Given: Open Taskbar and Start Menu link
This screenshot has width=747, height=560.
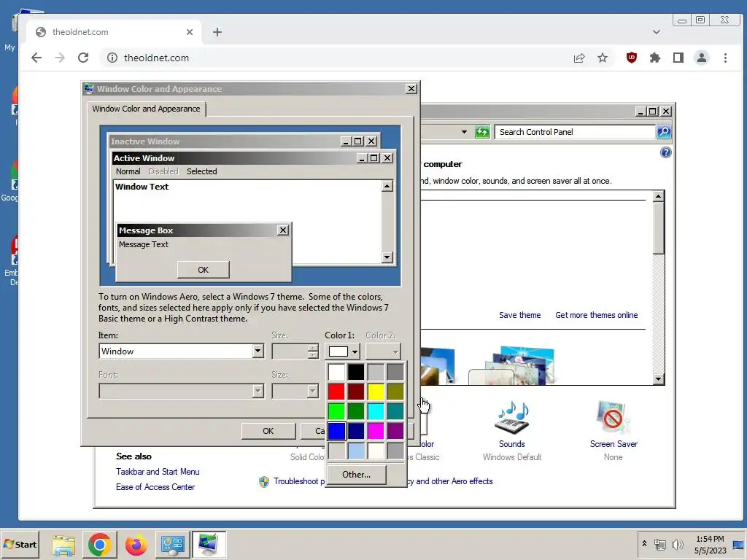Looking at the screenshot, I should (x=158, y=472).
